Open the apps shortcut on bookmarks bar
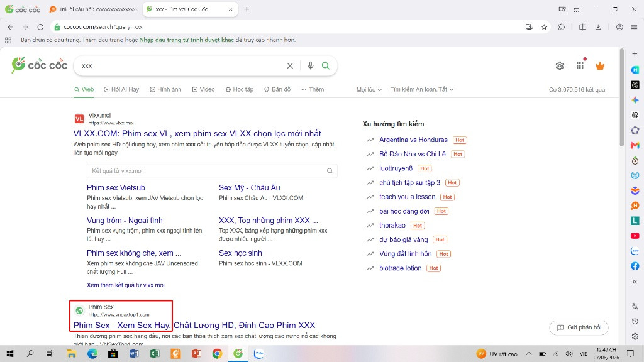 (x=8, y=40)
